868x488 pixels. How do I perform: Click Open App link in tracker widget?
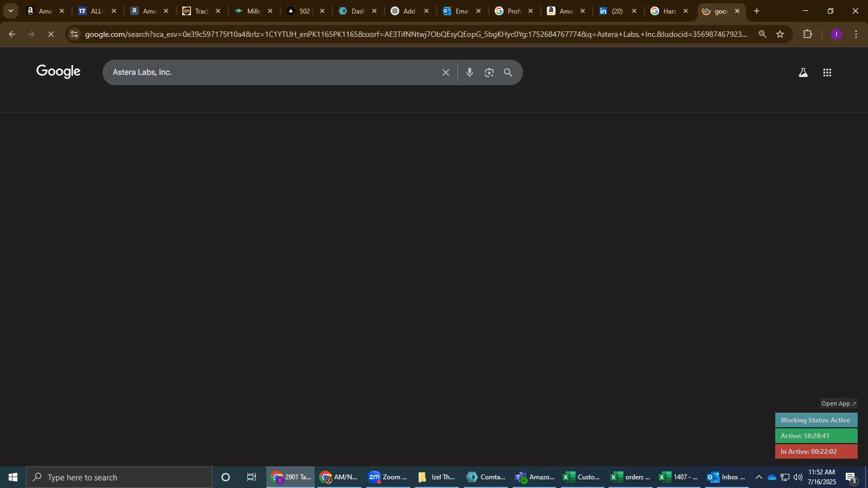pyautogui.click(x=839, y=403)
